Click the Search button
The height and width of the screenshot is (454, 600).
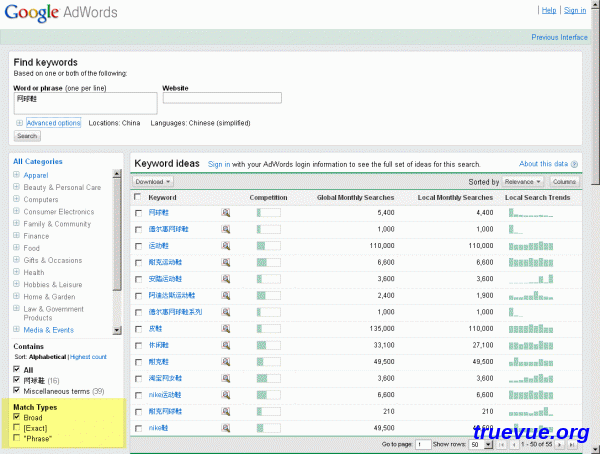pyautogui.click(x=27, y=136)
